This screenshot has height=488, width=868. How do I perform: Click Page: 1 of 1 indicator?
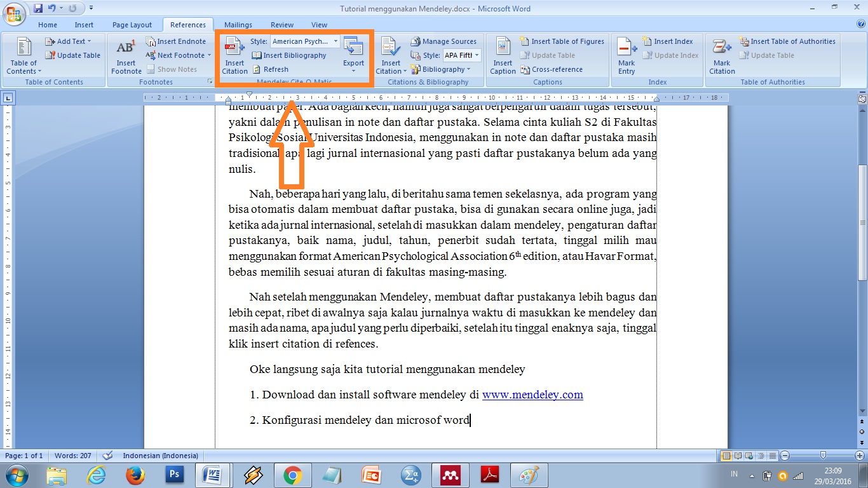(24, 456)
